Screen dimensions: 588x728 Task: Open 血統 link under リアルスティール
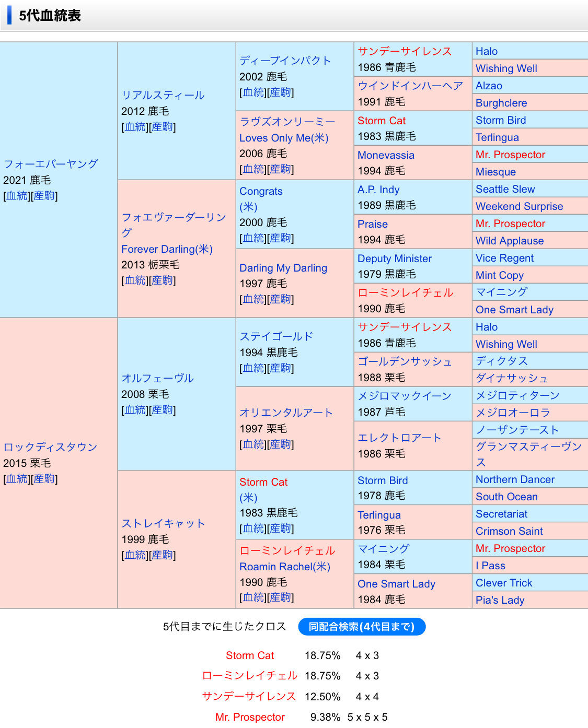[135, 127]
